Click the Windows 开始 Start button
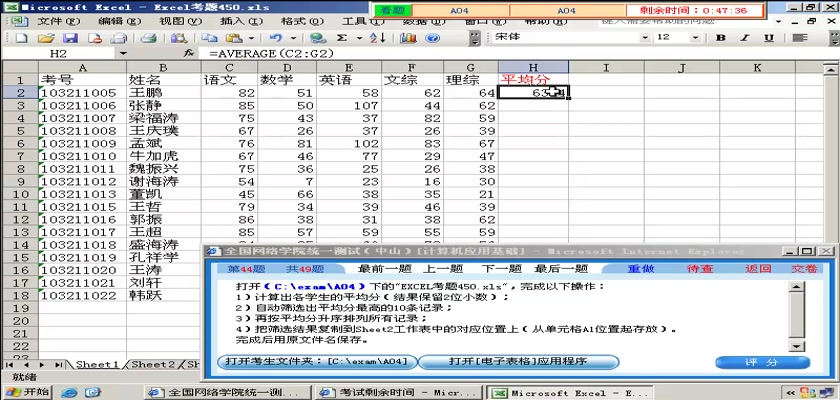Image resolution: width=840 pixels, height=400 pixels. 27,392
